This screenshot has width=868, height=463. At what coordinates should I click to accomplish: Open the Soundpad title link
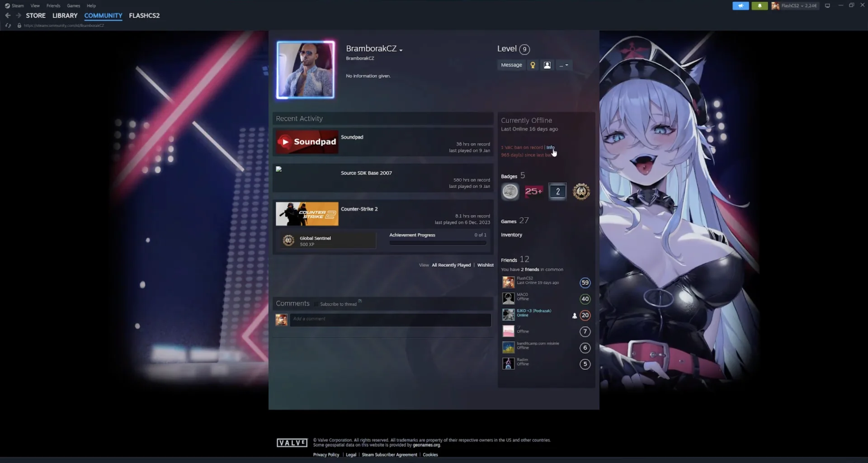coord(352,137)
